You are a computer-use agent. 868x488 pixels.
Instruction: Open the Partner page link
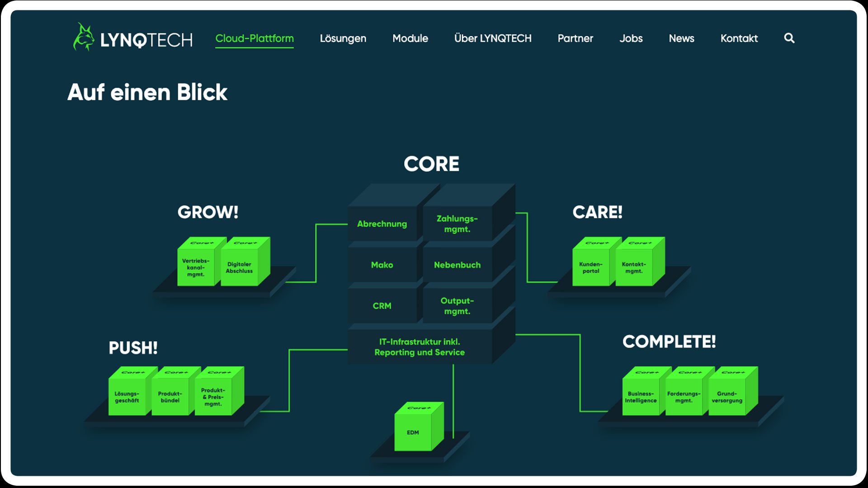(x=575, y=38)
